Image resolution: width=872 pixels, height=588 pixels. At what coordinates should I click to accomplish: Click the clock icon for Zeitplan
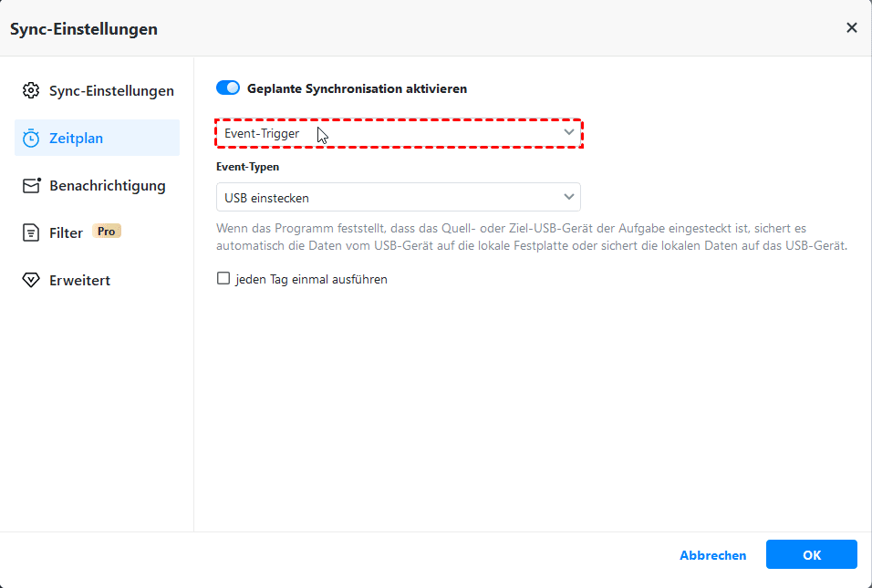(31, 139)
